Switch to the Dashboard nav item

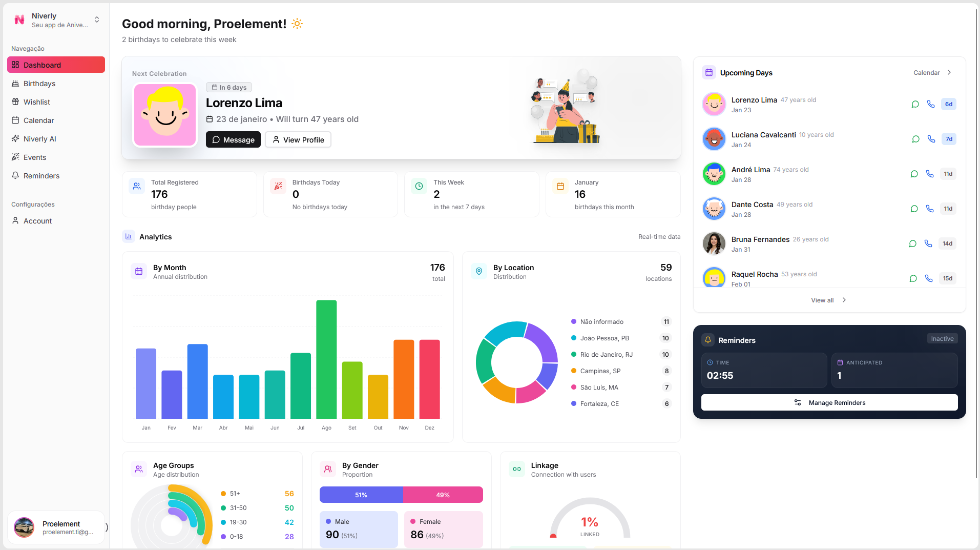[41, 65]
